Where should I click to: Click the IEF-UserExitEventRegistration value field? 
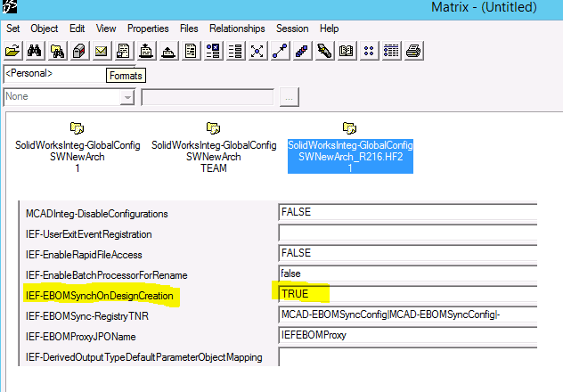pos(407,233)
